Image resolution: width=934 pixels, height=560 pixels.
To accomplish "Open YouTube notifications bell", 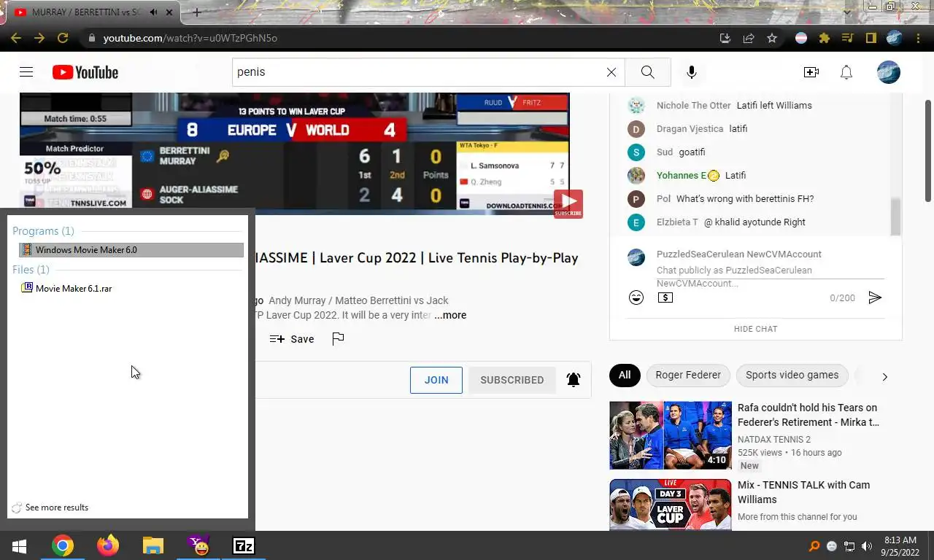I will [846, 72].
